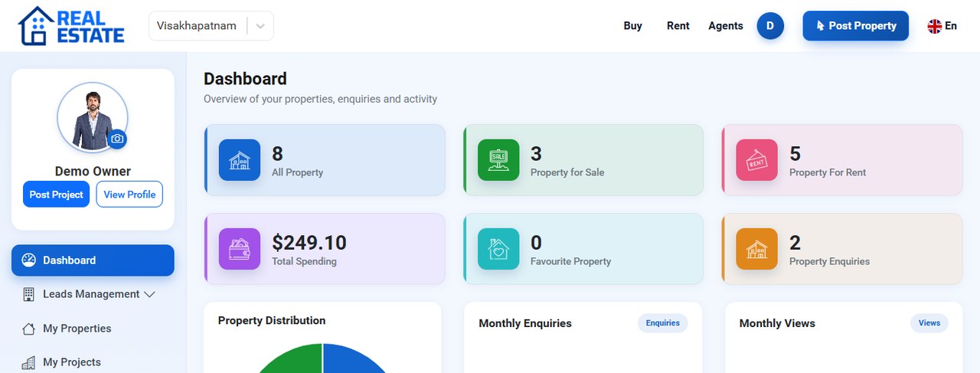Click the View Profile button
The height and width of the screenshot is (373, 980).
(129, 195)
